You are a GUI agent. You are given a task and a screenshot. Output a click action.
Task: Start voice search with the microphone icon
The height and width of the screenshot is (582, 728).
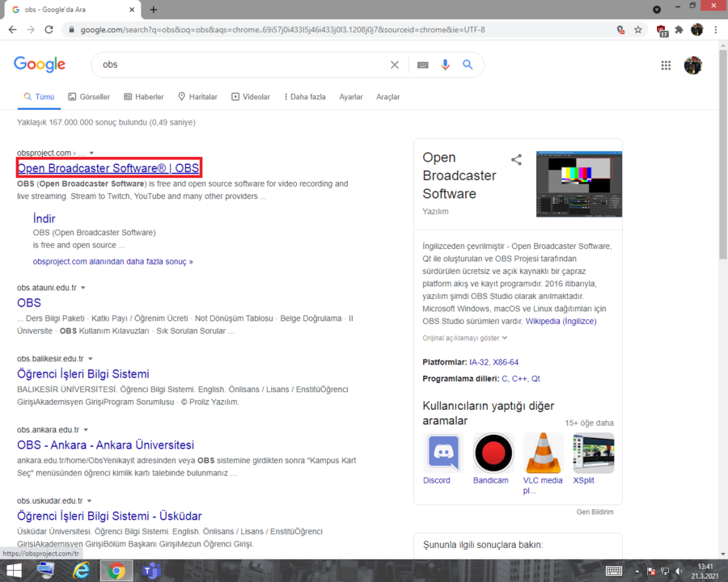tap(445, 65)
